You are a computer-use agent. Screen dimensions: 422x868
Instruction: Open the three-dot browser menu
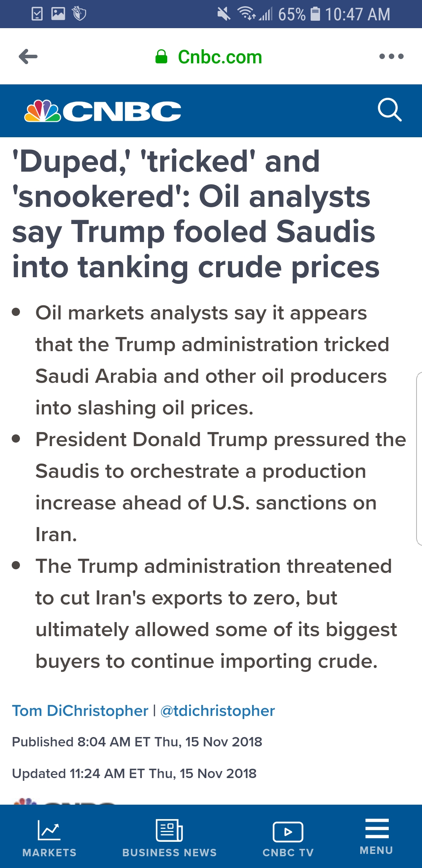tap(391, 57)
